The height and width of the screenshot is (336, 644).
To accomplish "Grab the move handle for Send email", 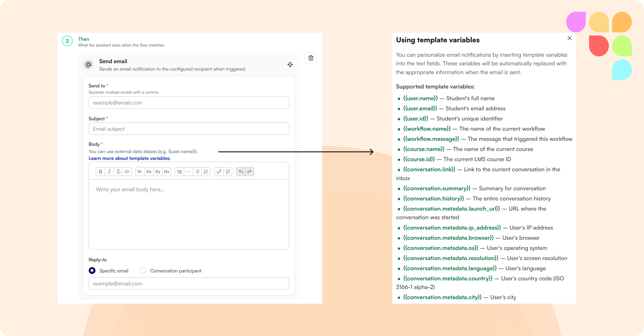I will [x=290, y=65].
